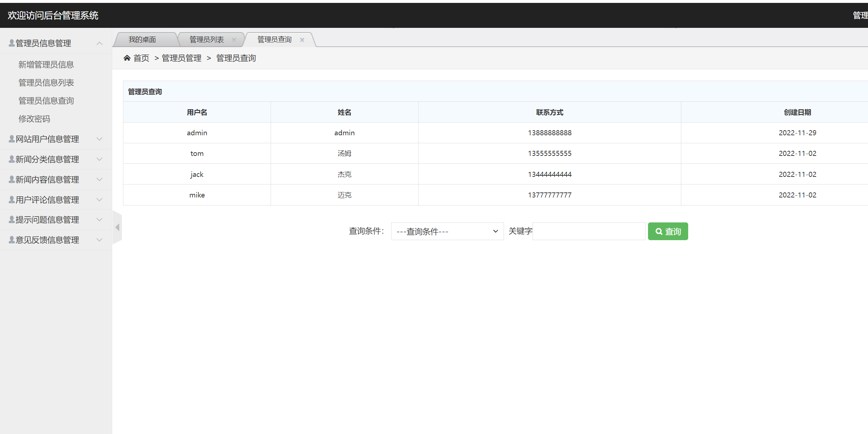Click phone number 13444444444
Viewport: 868px width, 434px height.
coord(550,174)
